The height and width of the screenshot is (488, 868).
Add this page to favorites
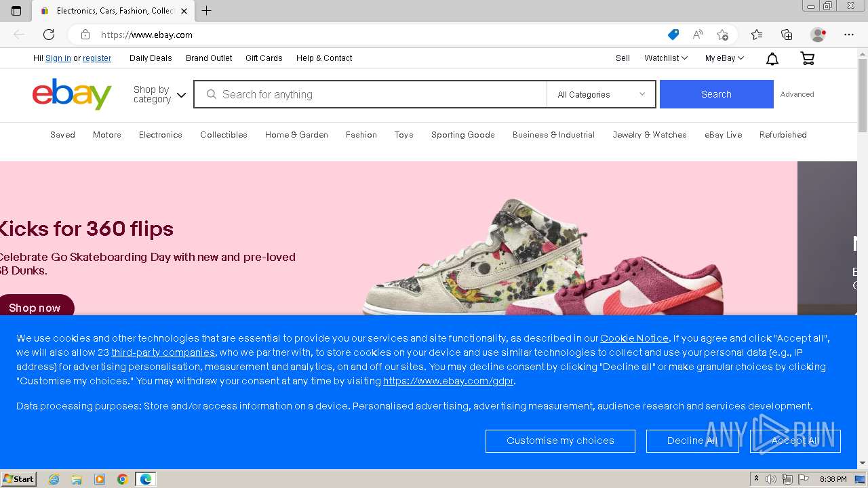pyautogui.click(x=722, y=35)
